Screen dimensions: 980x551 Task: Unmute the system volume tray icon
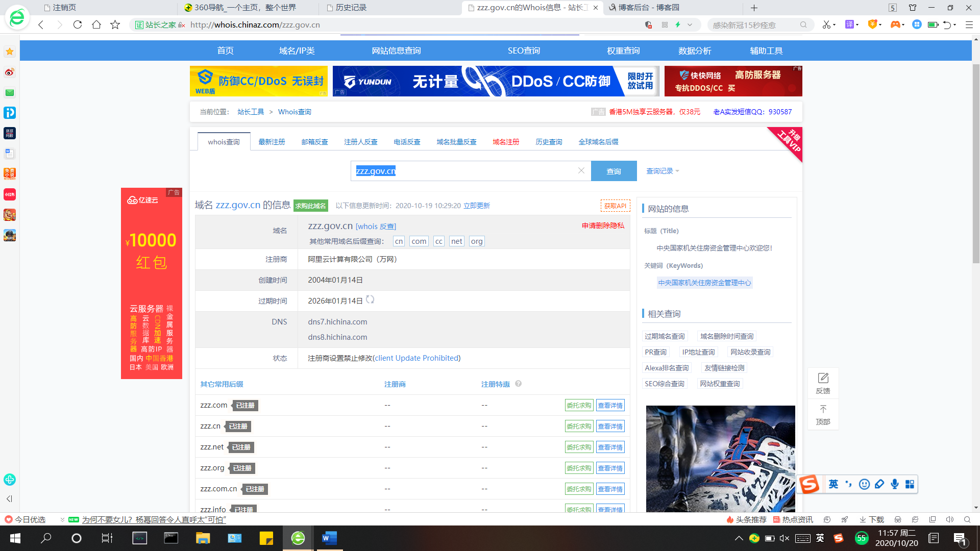pos(785,538)
